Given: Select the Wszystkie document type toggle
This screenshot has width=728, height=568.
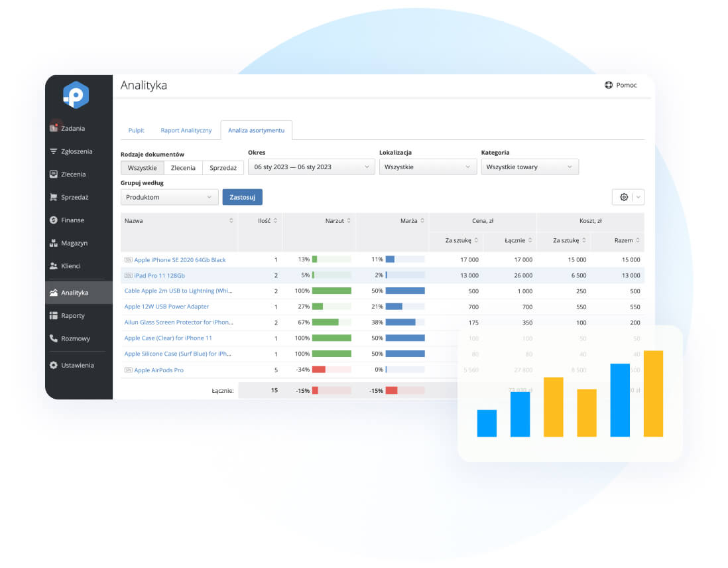Looking at the screenshot, I should pos(142,168).
